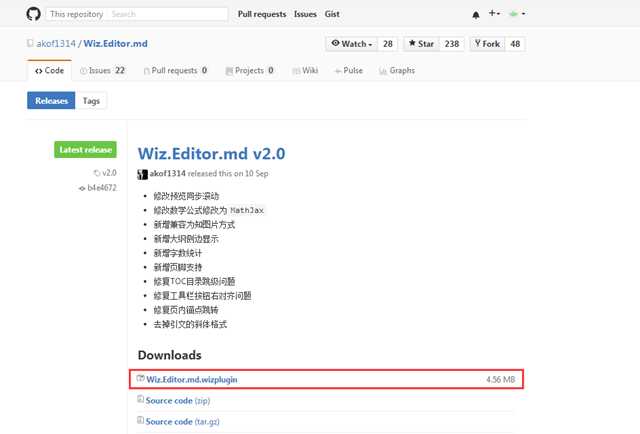Screen dimensions: 640x434
Task: Click the 'released this on 10 Sep' text
Action: (228, 173)
